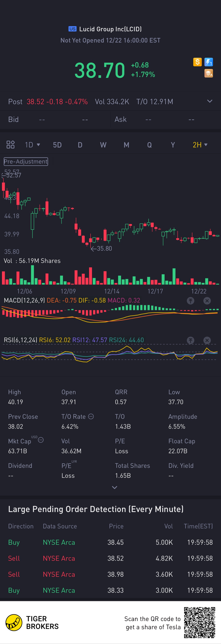Image resolution: width=221 pixels, height=644 pixels.
Task: Expand more stock statistics chevron
Action: (114, 487)
